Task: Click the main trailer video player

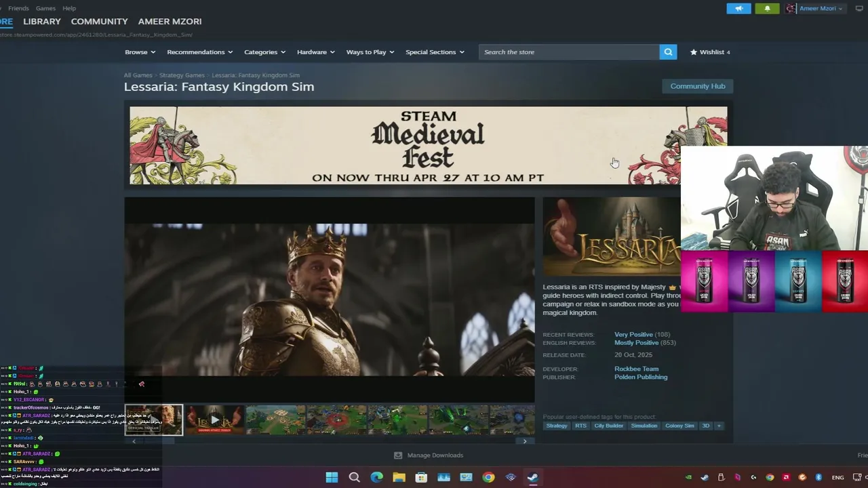Action: [x=330, y=299]
